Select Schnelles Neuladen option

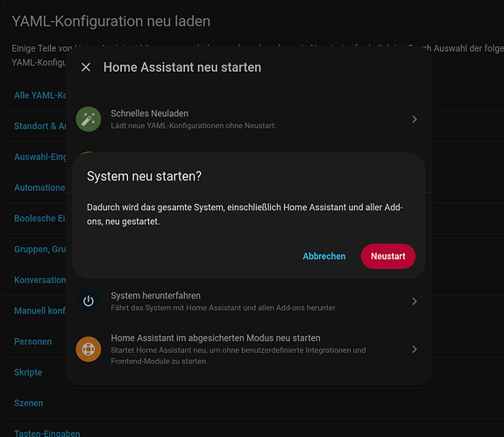pos(248,119)
